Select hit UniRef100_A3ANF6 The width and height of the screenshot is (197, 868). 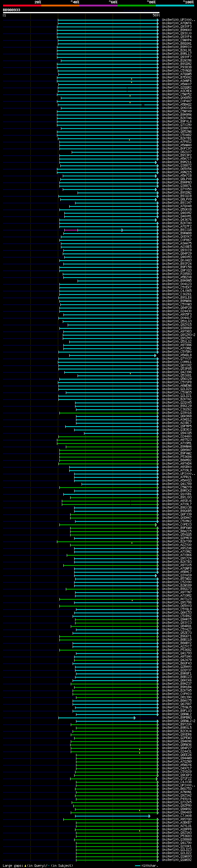pyautogui.click(x=177, y=81)
